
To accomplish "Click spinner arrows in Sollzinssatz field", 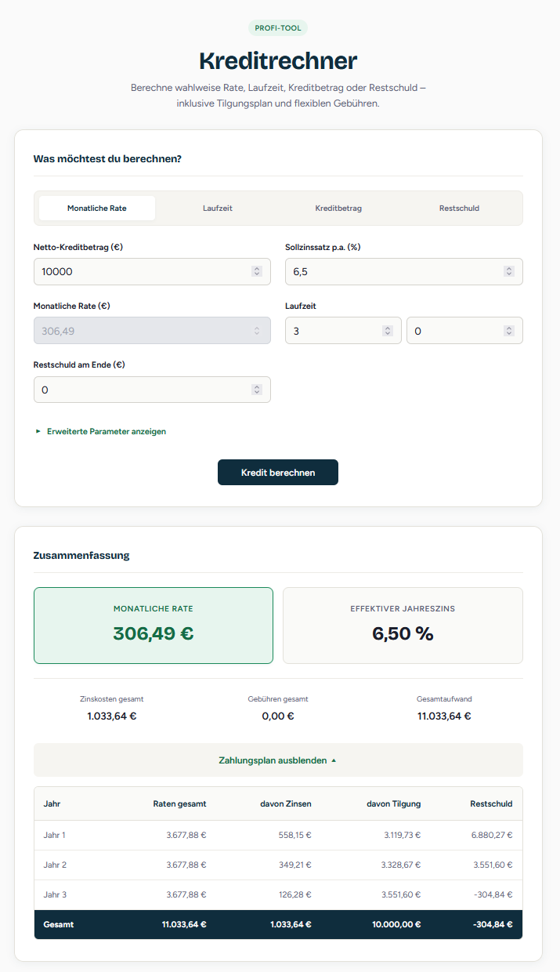I will [508, 271].
